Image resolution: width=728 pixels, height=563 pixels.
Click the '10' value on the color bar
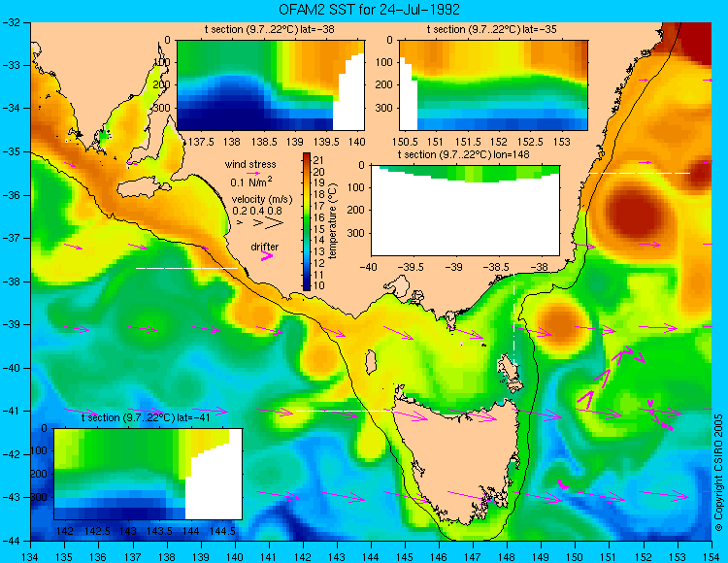(318, 286)
